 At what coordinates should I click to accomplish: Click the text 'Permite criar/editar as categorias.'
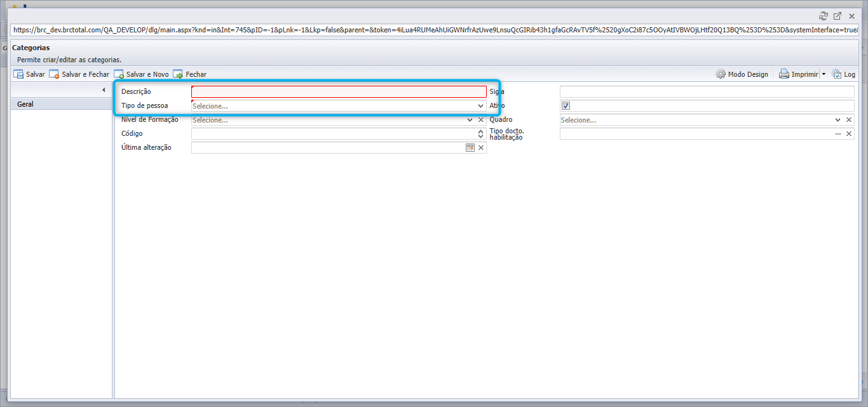(x=69, y=60)
